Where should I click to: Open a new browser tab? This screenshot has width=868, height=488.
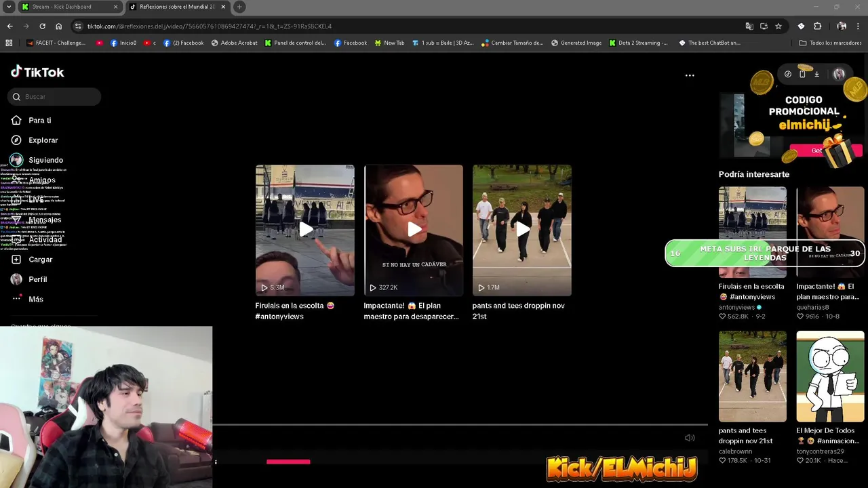pyautogui.click(x=239, y=7)
